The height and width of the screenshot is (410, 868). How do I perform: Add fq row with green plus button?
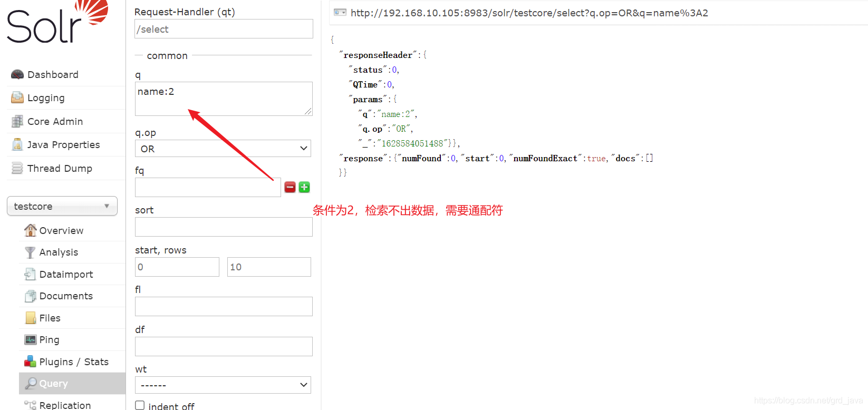click(x=304, y=187)
